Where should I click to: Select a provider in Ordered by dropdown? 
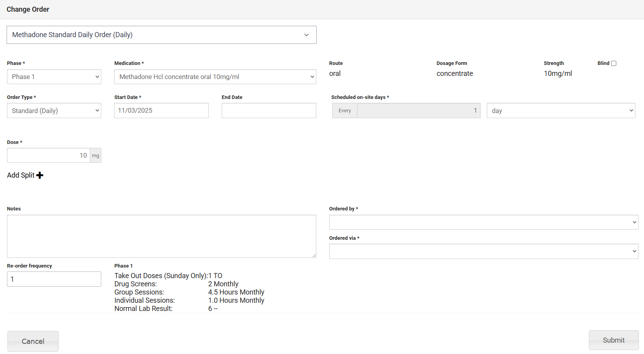[483, 222]
